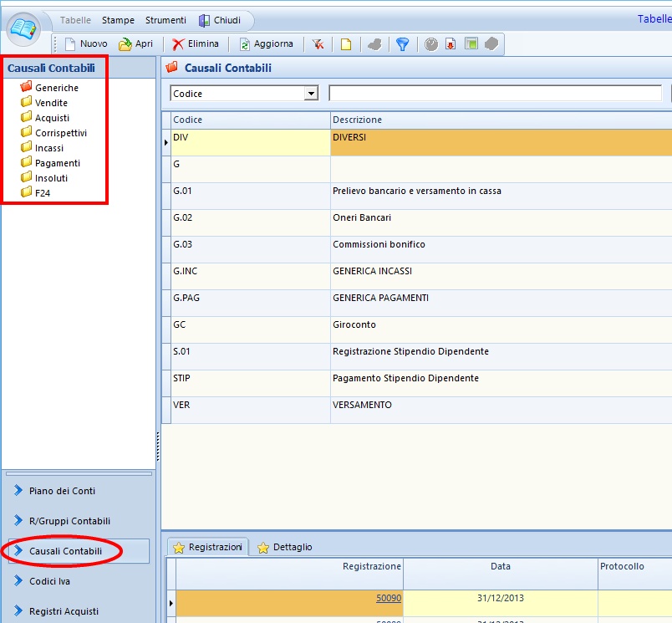Click the Apri open folder button
Viewport: 672px width, 623px height.
(136, 44)
